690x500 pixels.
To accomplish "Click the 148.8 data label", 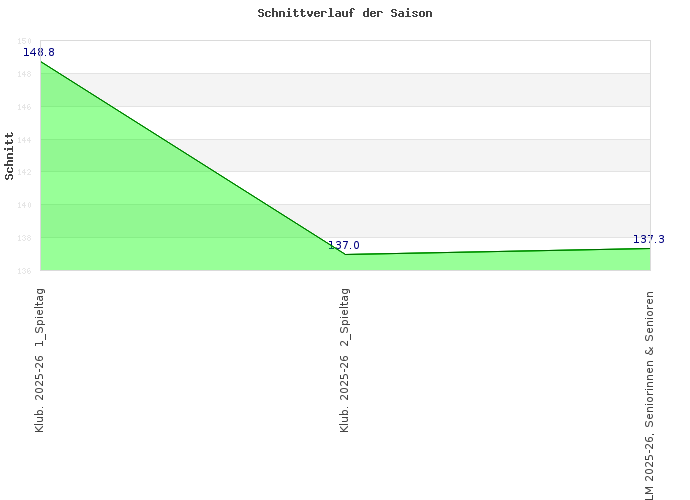I will click(39, 52).
